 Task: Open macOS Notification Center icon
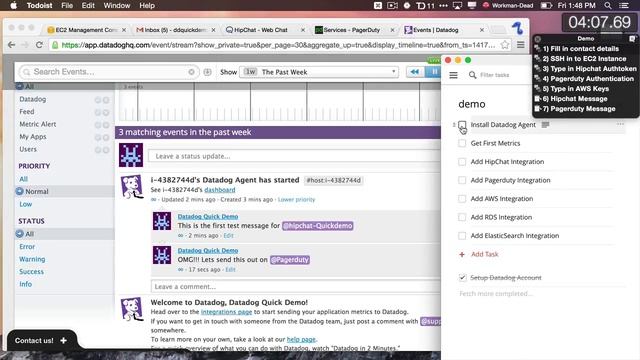pyautogui.click(x=624, y=5)
